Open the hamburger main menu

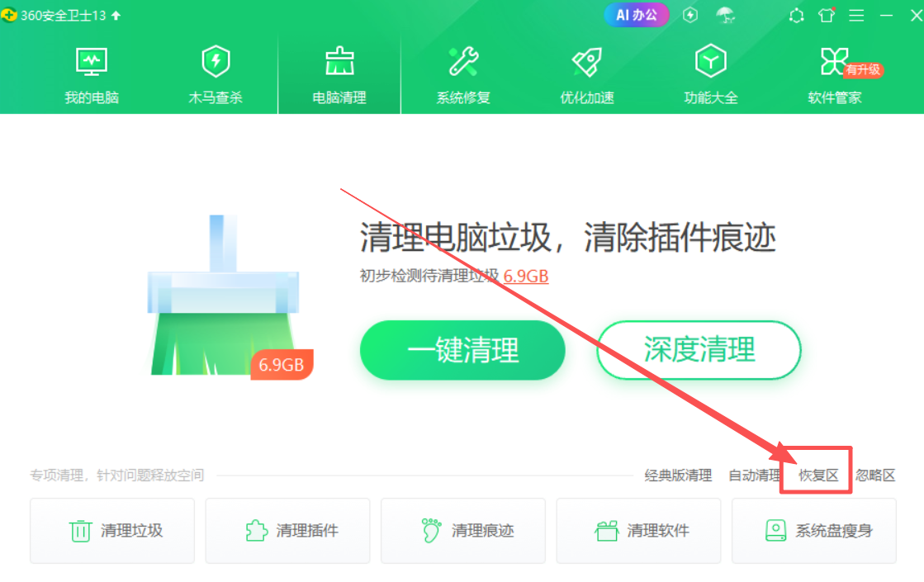(x=856, y=15)
